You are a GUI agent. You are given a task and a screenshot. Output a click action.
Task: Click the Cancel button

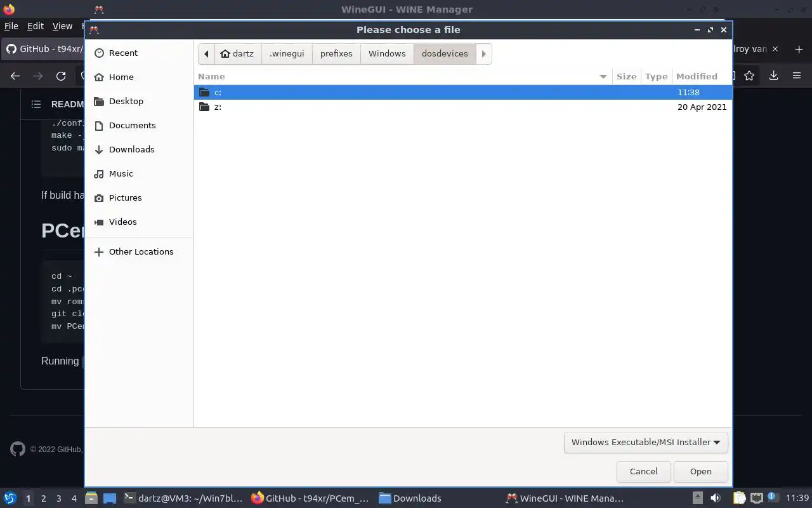[x=643, y=471]
